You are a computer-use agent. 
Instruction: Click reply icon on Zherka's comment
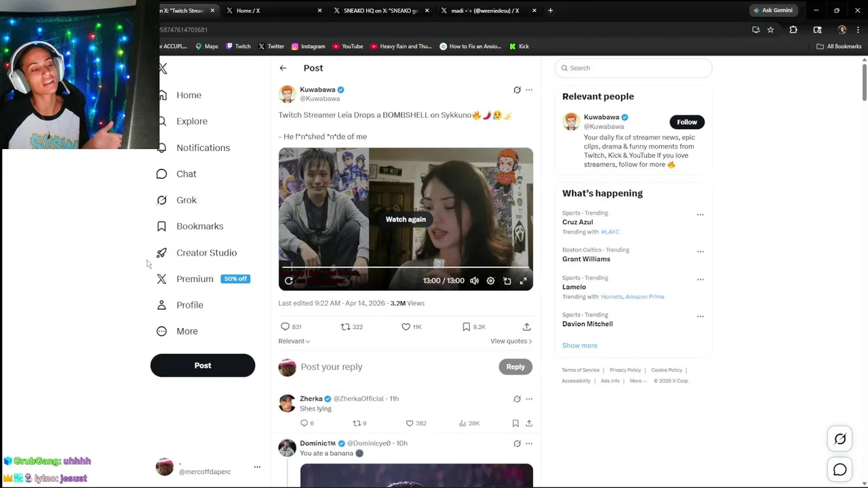tap(304, 423)
